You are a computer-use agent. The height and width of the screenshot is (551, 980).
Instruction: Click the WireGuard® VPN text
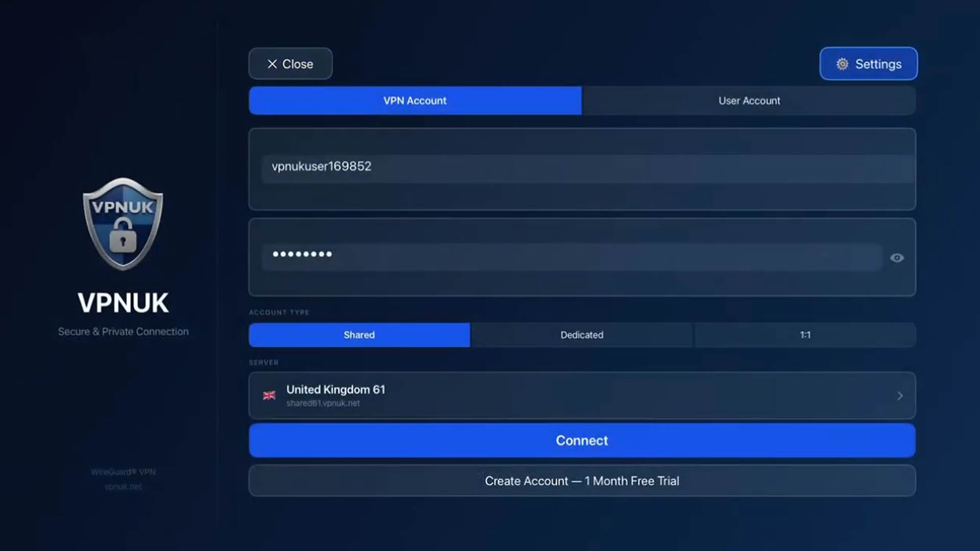coord(123,472)
